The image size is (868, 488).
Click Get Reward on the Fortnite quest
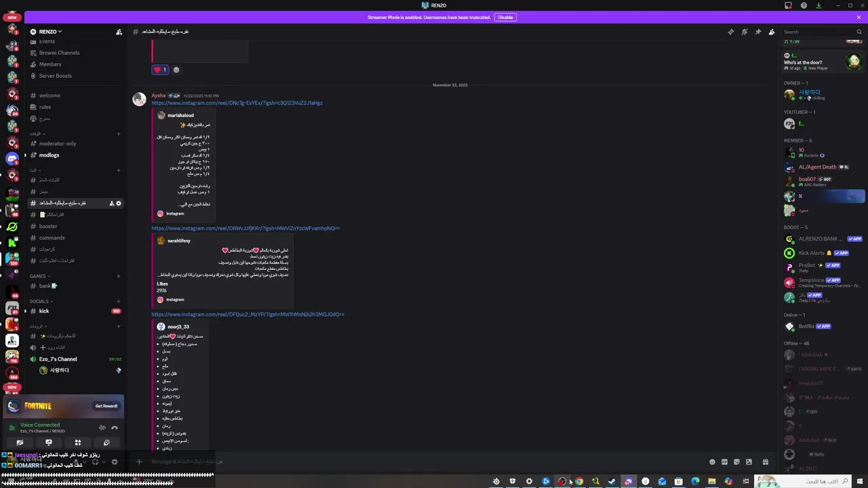[106, 406]
